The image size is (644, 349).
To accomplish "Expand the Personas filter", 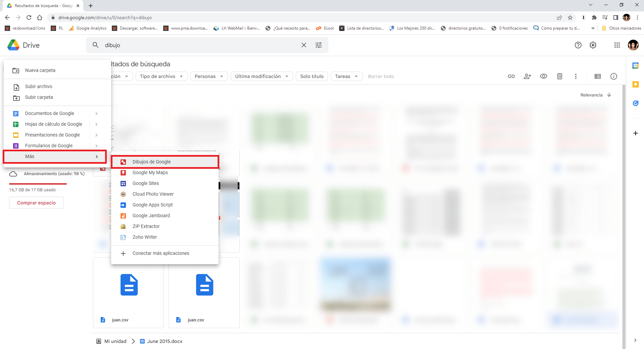I will (209, 76).
